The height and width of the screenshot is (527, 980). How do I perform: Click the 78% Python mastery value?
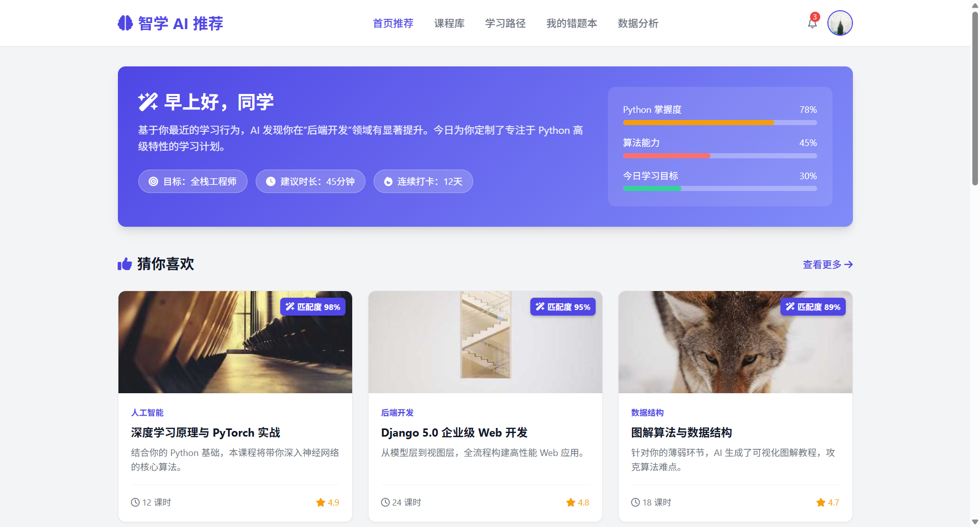(x=808, y=110)
